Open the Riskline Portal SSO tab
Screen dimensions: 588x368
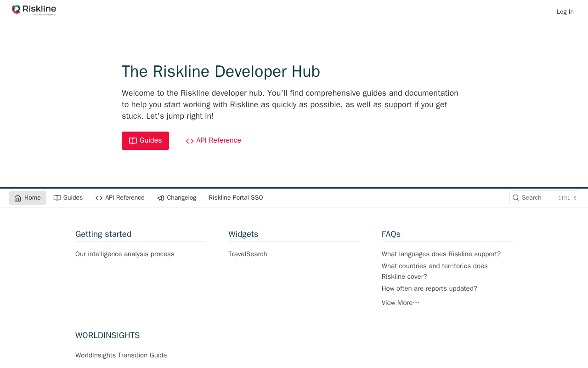[236, 198]
